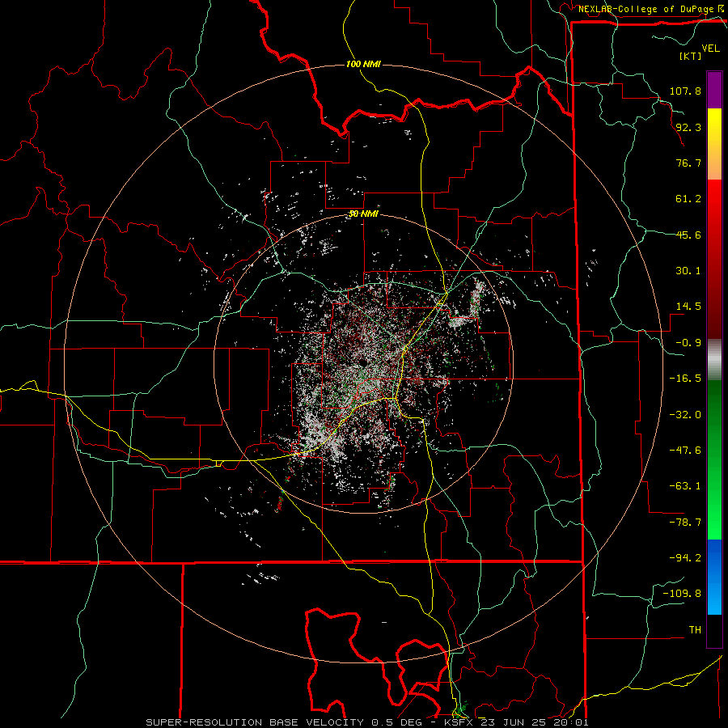Click the -78.7 velocity scale value
Screen dimensions: 728x728
click(685, 523)
